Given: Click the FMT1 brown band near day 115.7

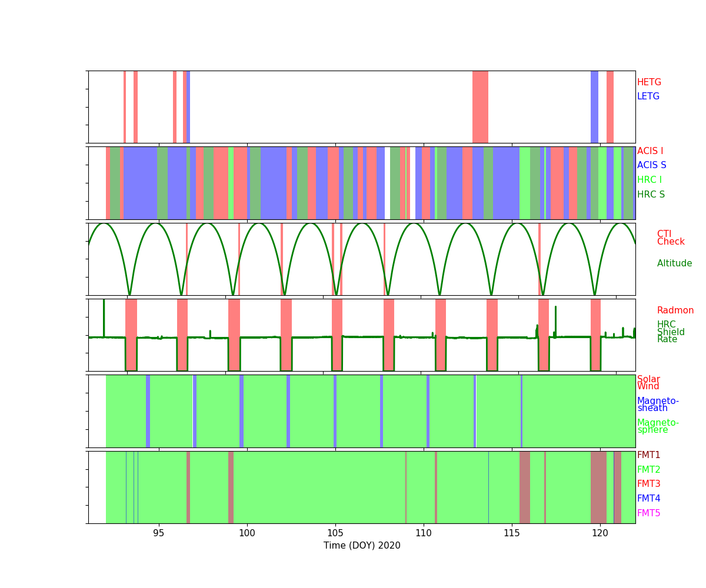Looking at the screenshot, I should click(525, 487).
